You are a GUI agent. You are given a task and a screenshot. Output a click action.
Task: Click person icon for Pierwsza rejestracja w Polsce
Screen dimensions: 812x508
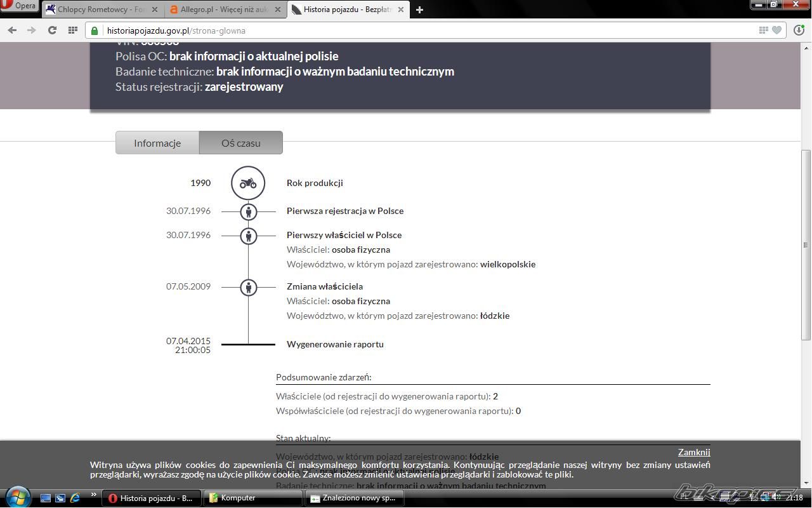(248, 211)
